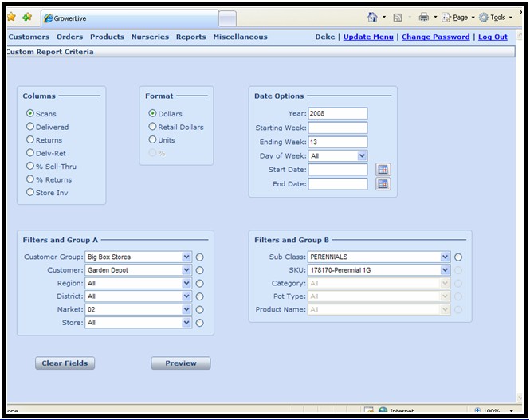
Task: Click the Clear Fields button
Action: tap(65, 363)
